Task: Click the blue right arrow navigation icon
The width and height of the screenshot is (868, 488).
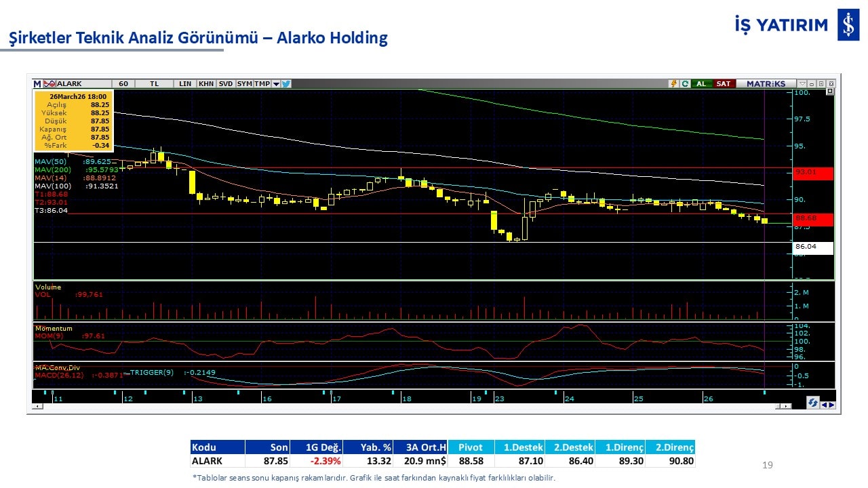Action: click(x=831, y=405)
